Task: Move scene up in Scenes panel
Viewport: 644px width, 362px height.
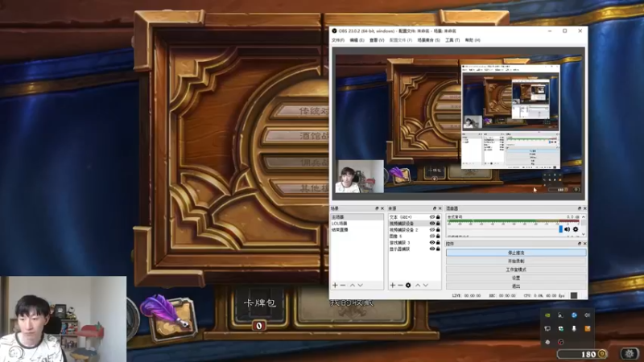Action: pos(353,286)
